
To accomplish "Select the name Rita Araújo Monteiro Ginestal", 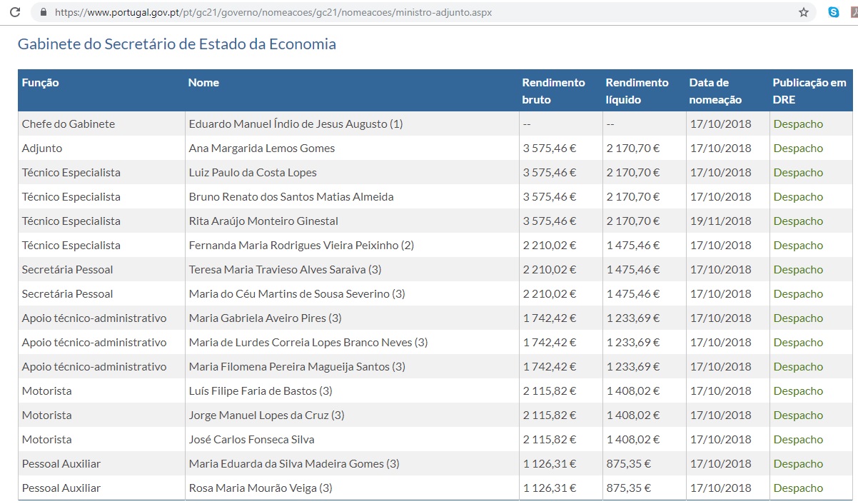I will (x=263, y=221).
